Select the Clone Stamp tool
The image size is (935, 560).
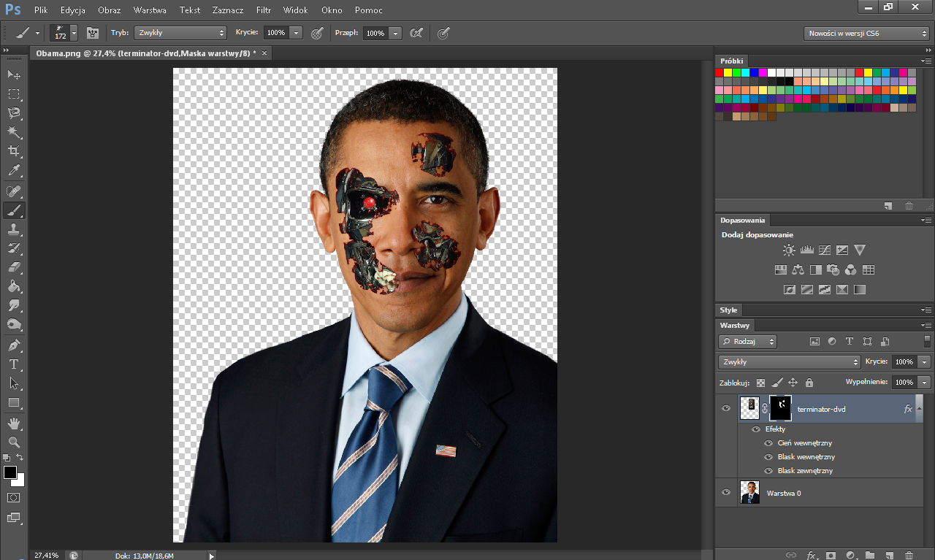click(14, 229)
